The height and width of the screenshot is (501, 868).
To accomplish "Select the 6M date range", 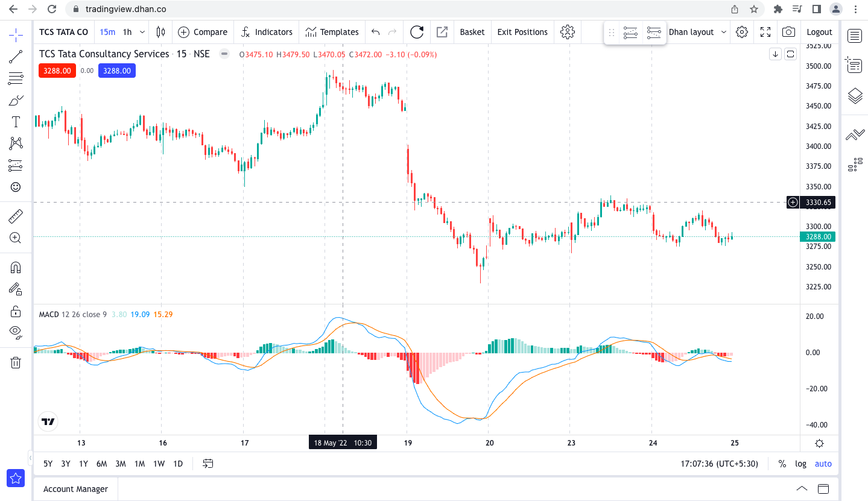I will click(x=101, y=464).
